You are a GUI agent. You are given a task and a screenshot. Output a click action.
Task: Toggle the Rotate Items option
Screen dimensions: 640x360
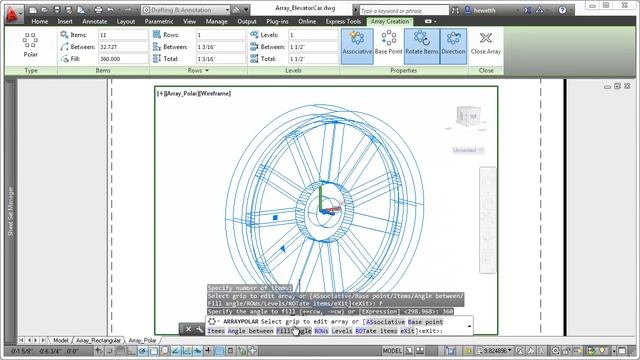(x=422, y=45)
